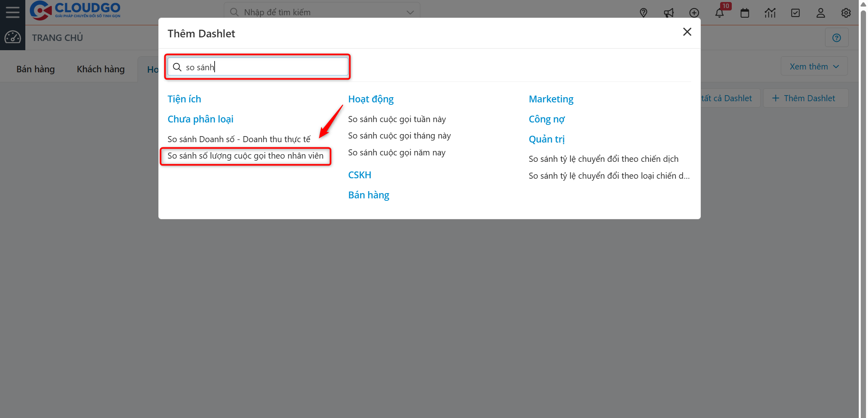
Task: Open the notifications bell with 10 alerts
Action: [x=720, y=12]
